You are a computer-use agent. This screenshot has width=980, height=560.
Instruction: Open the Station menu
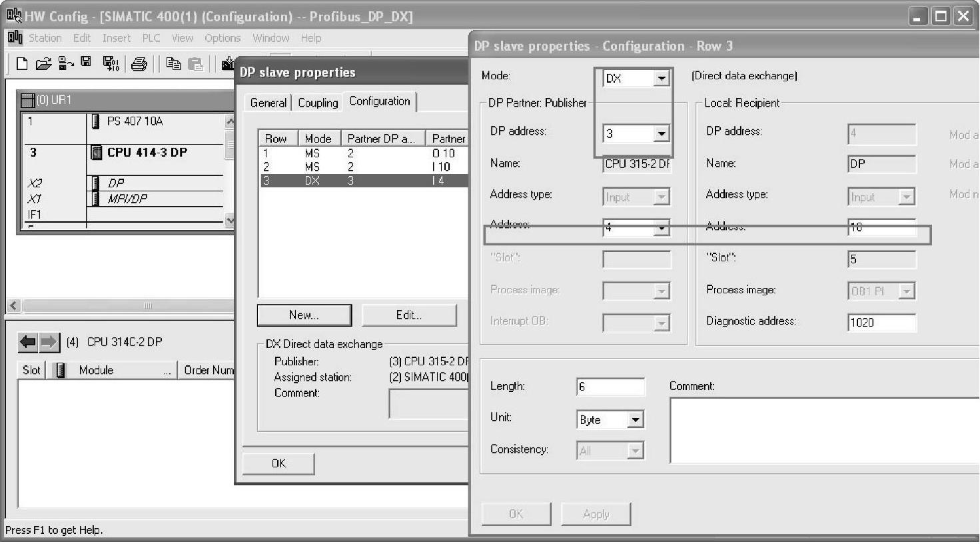click(45, 38)
